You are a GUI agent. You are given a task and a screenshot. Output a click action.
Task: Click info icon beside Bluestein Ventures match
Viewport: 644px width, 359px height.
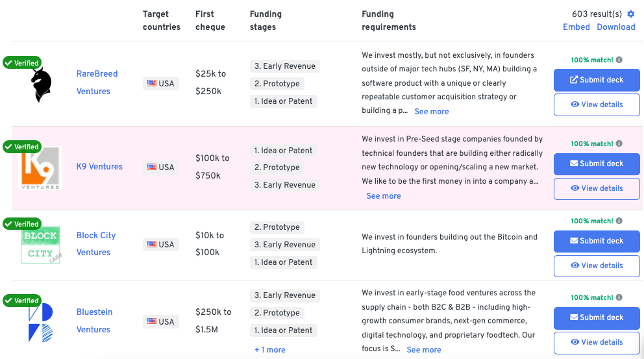[x=619, y=297]
